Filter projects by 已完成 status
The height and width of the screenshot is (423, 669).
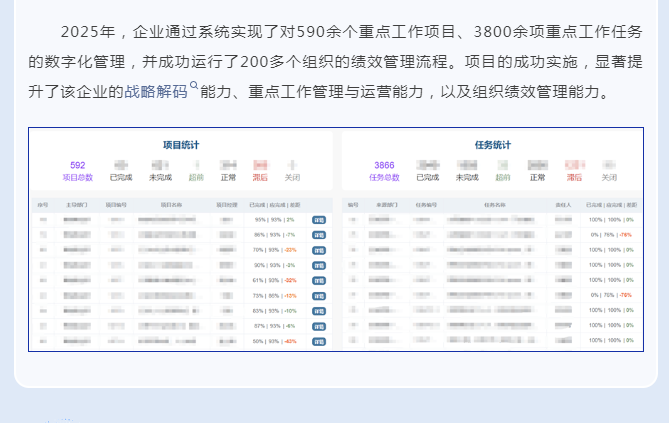click(x=121, y=176)
